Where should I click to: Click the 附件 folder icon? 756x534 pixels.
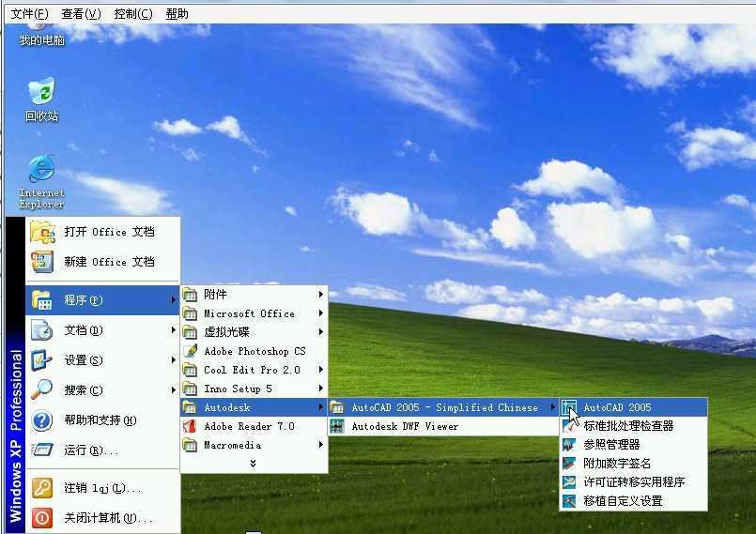point(190,295)
